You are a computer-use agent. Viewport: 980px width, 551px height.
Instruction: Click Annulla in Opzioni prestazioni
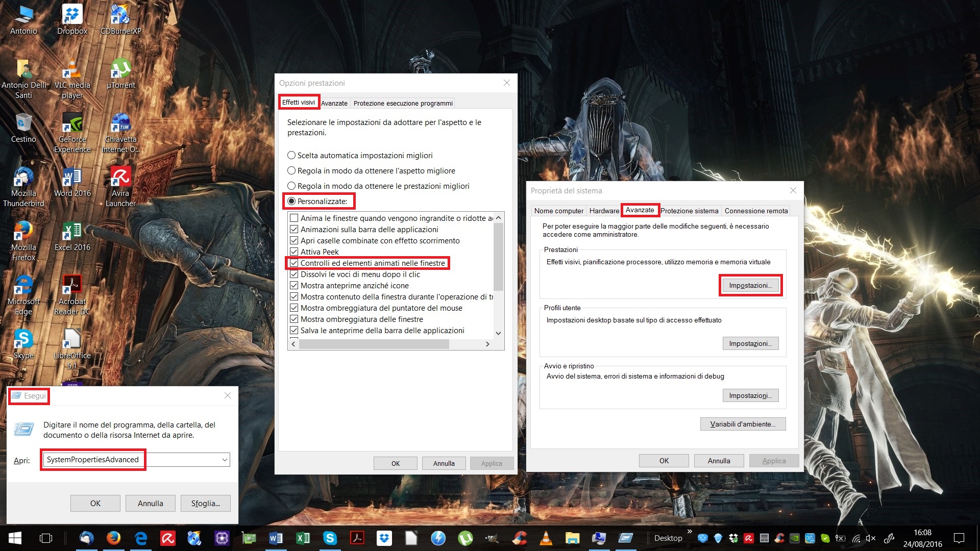(444, 463)
